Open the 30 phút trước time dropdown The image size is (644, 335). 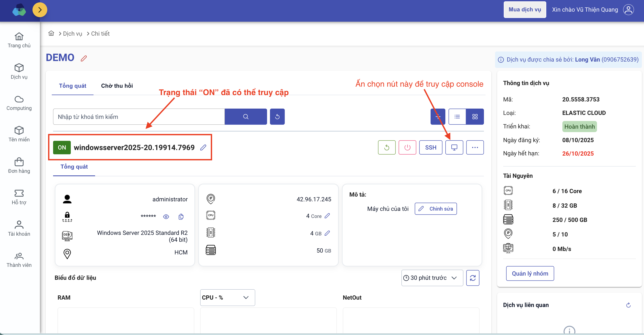click(x=432, y=278)
